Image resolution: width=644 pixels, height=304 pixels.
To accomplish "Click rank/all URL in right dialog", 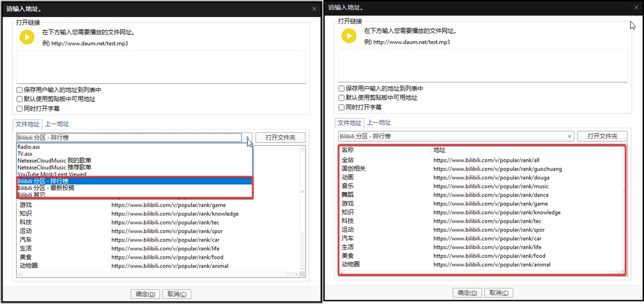I will (x=486, y=160).
